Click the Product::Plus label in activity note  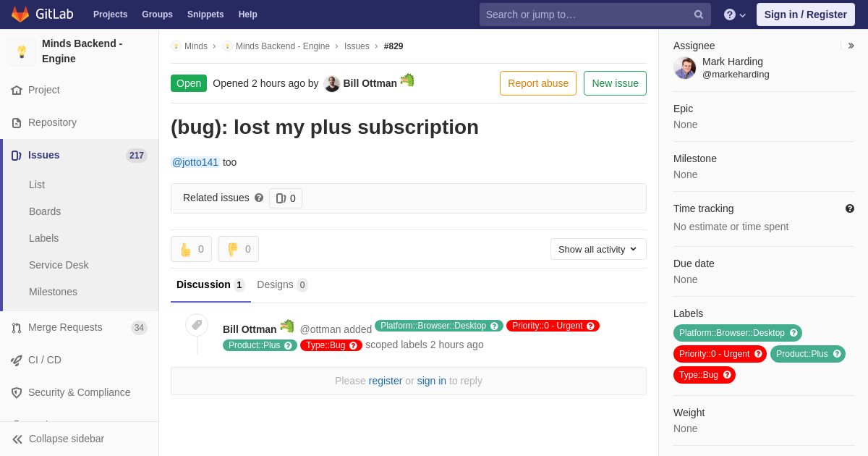coord(260,345)
